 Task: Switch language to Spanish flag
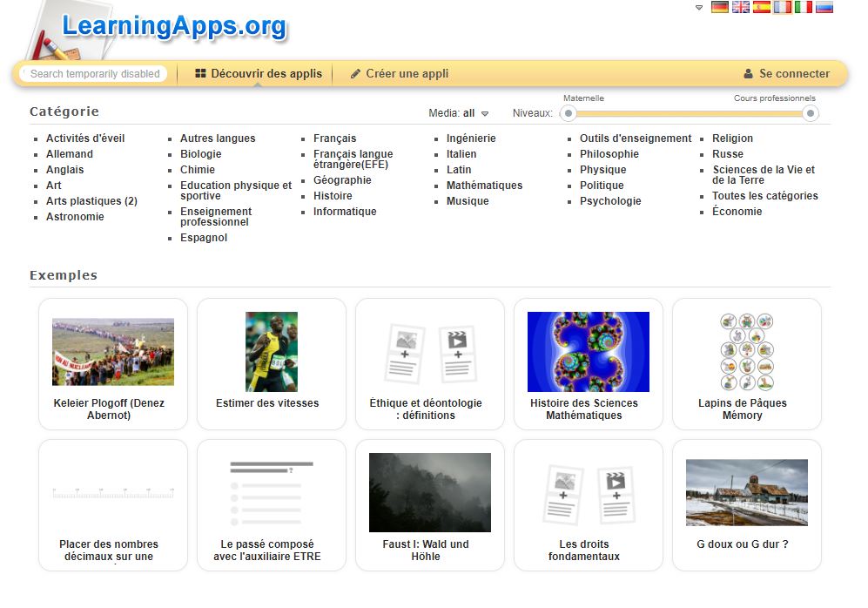point(761,7)
